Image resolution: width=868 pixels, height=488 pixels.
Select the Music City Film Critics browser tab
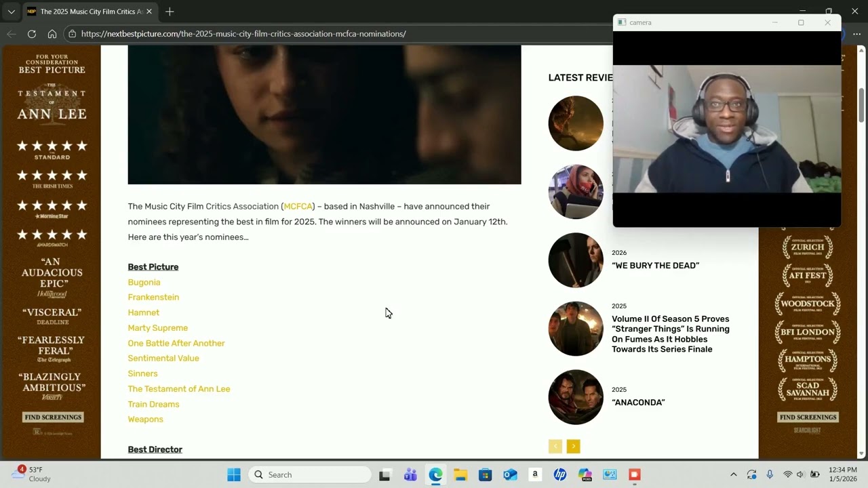coord(90,12)
